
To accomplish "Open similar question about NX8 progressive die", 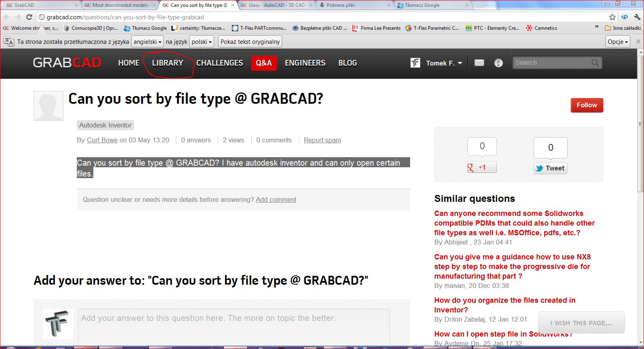I will pos(512,267).
